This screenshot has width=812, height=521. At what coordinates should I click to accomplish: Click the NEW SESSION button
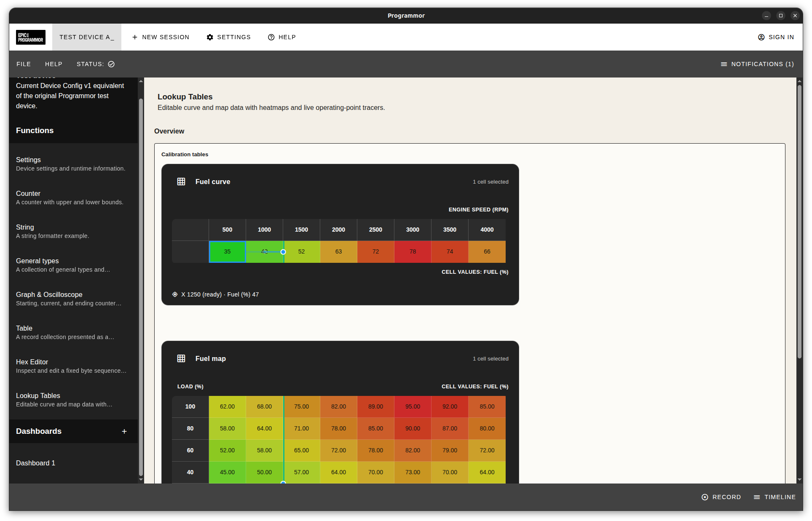pyautogui.click(x=161, y=37)
